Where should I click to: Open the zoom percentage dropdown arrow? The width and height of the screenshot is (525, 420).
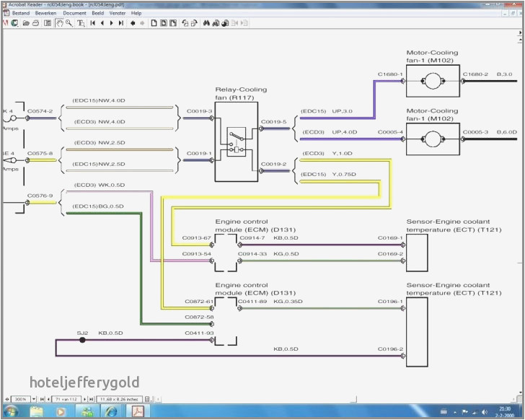tap(33, 398)
